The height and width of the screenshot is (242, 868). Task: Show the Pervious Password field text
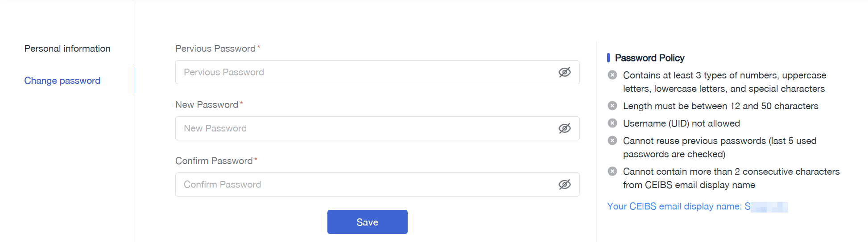[565, 72]
